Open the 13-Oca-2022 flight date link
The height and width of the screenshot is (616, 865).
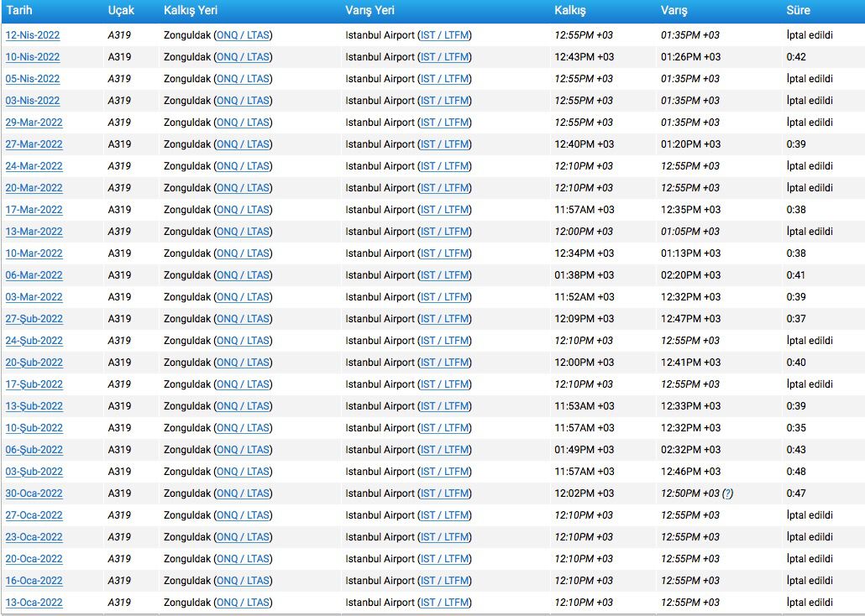coord(34,603)
